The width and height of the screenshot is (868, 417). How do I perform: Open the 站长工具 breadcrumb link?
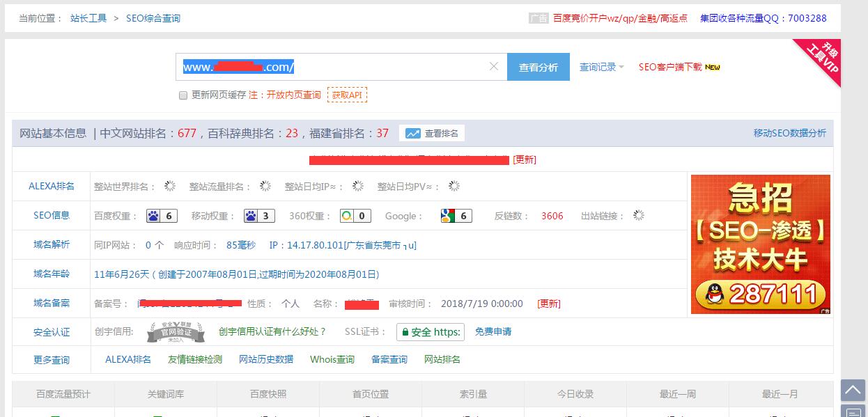pos(88,18)
